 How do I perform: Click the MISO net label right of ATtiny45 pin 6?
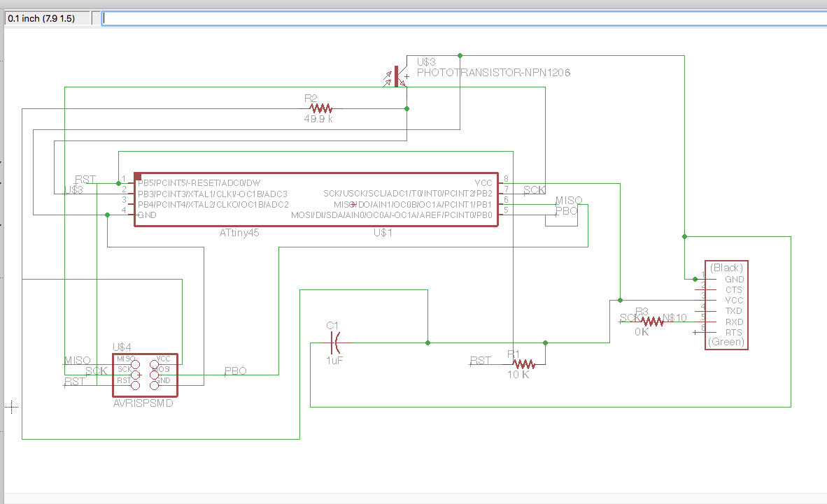coord(569,201)
